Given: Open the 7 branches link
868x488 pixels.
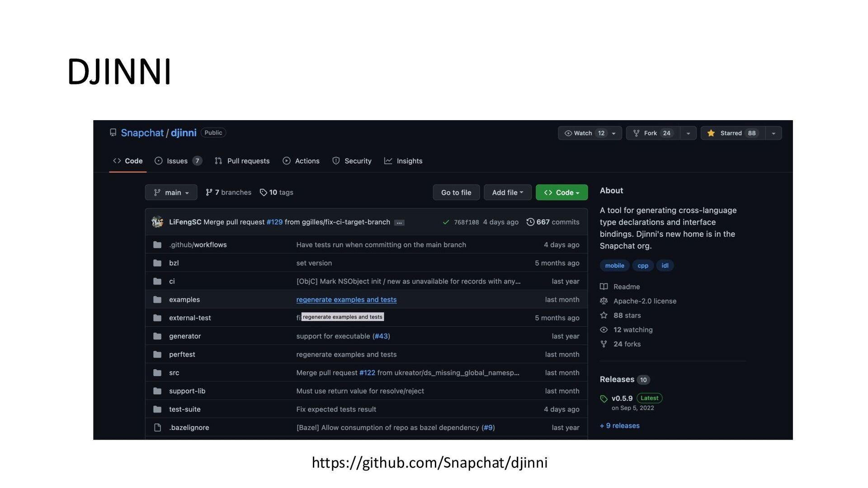Looking at the screenshot, I should pos(228,192).
